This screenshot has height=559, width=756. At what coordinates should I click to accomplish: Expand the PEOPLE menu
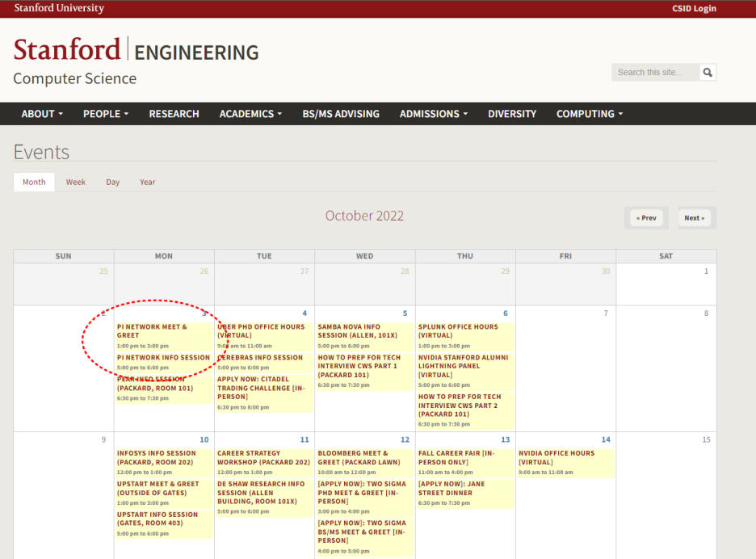[106, 114]
